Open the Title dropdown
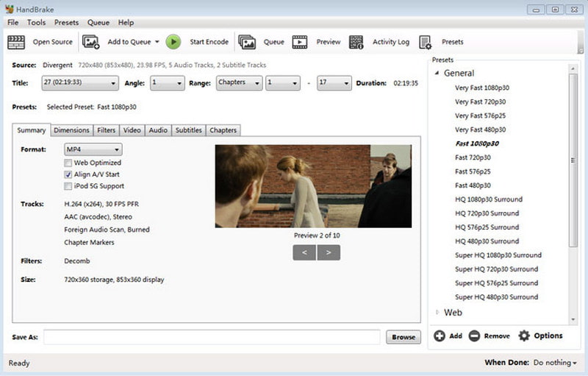 click(79, 83)
